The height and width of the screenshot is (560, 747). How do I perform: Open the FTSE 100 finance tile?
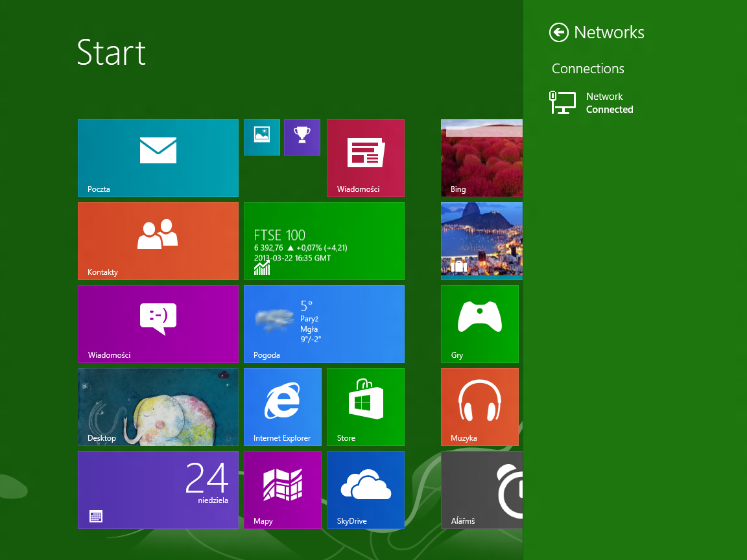click(x=324, y=241)
